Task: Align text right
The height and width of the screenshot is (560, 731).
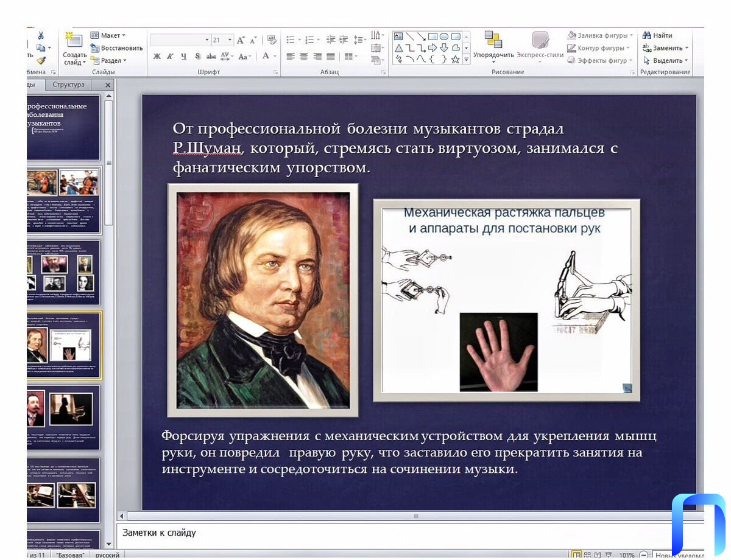Action: (x=317, y=56)
